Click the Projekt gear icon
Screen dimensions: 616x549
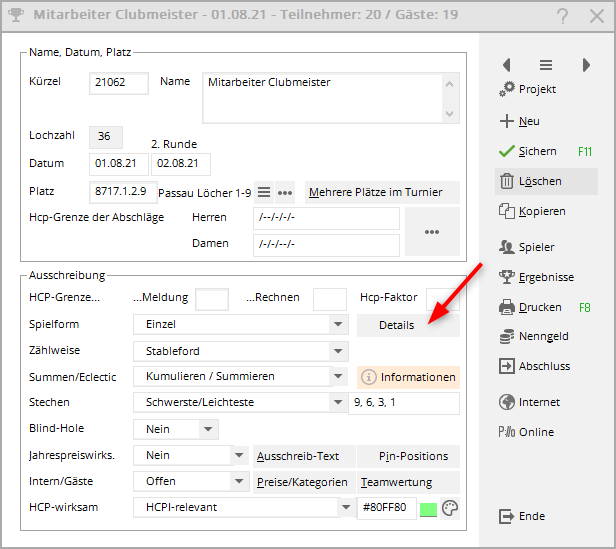click(506, 90)
